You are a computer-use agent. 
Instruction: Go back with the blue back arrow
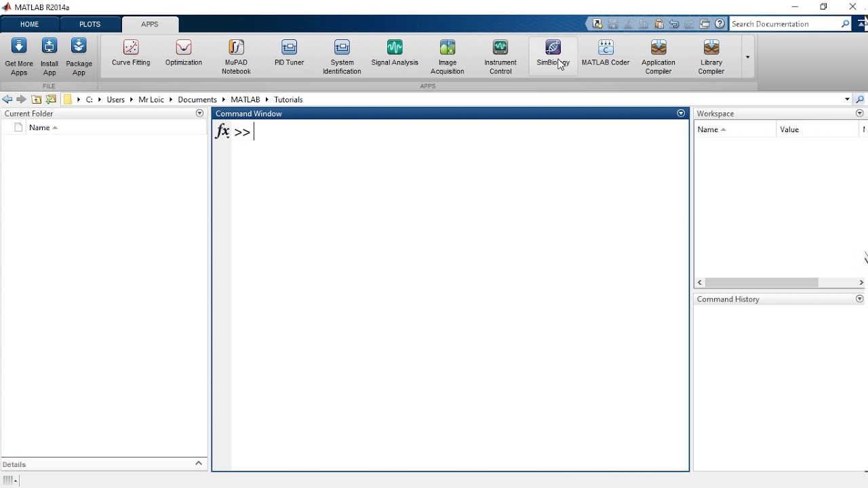point(7,100)
